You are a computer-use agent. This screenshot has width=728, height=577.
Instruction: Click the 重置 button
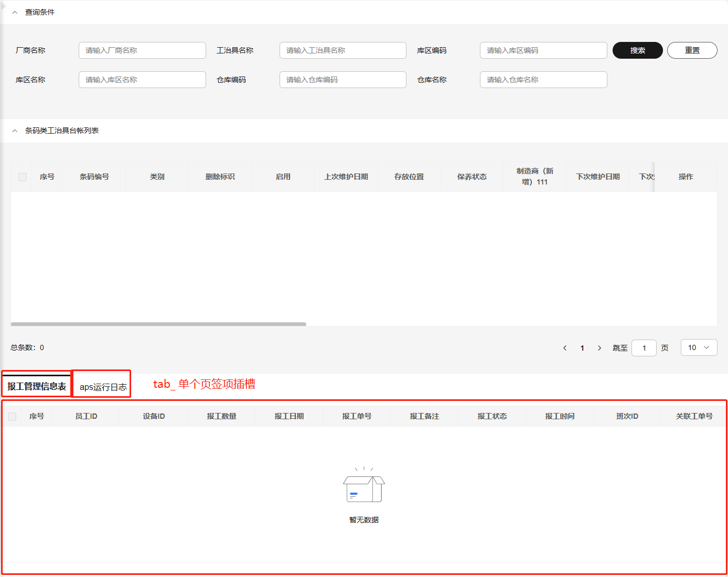tap(692, 50)
